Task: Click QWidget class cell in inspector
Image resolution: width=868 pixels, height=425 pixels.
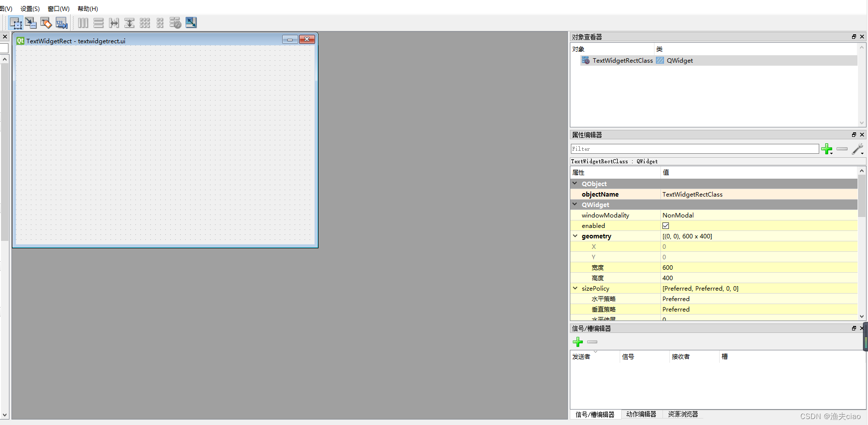Action: tap(680, 61)
